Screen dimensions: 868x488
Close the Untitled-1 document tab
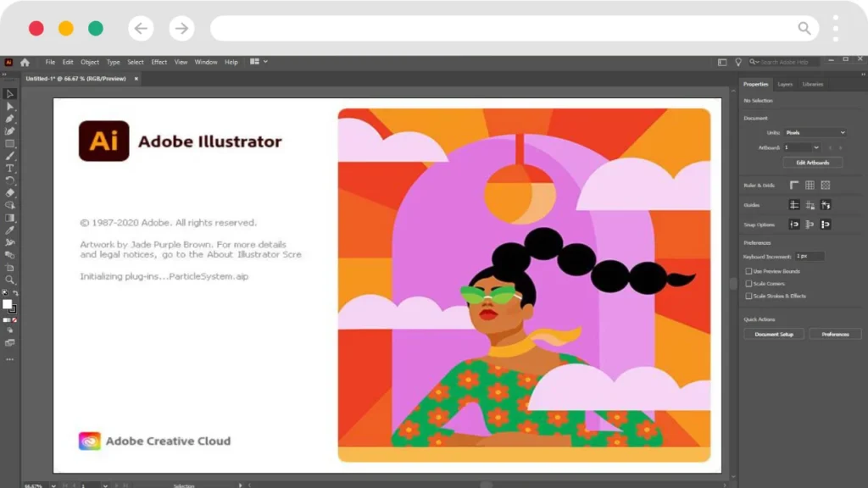tap(136, 79)
